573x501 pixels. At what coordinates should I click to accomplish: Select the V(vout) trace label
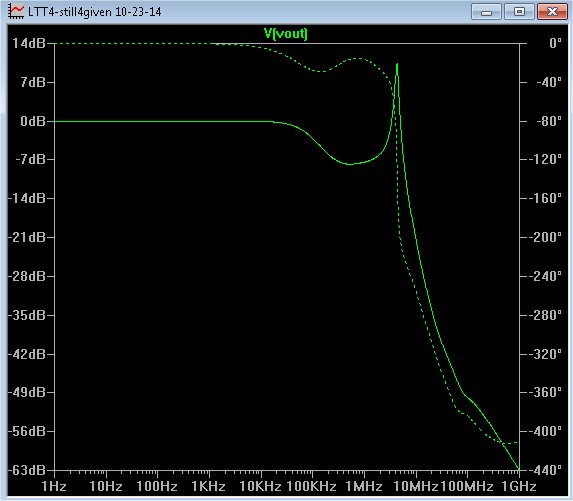click(286, 34)
